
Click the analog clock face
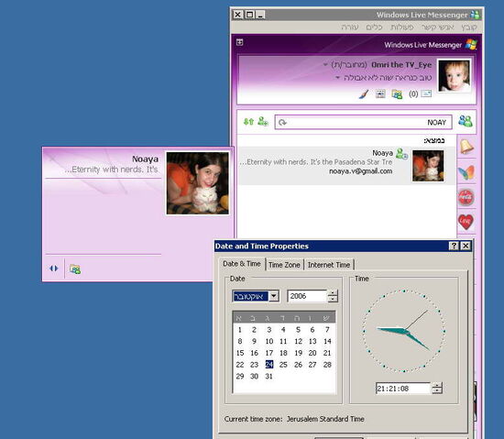click(x=404, y=331)
